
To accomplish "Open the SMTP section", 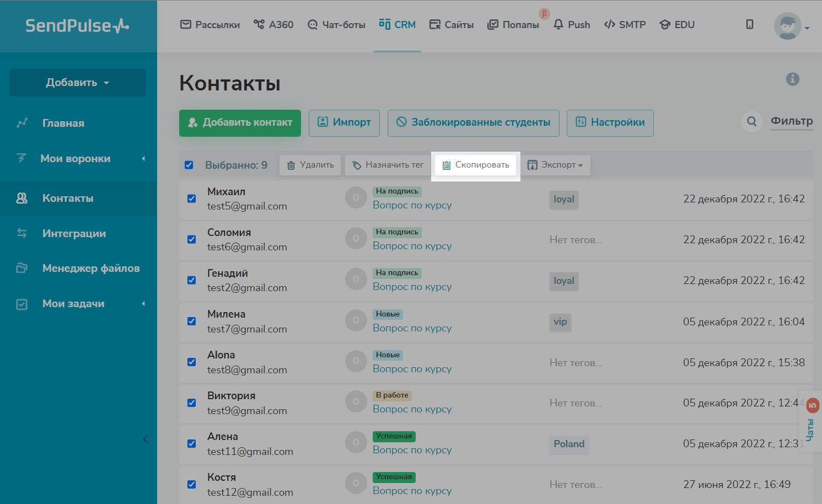I will click(x=625, y=25).
